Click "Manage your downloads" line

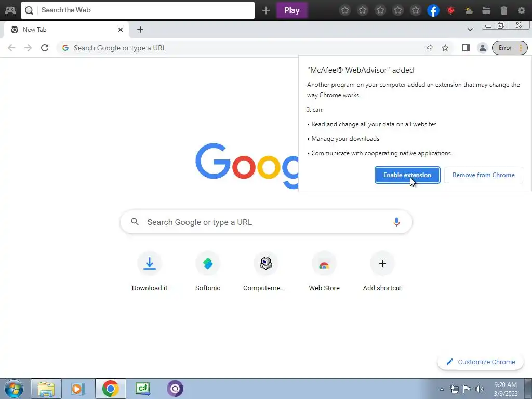343,138
